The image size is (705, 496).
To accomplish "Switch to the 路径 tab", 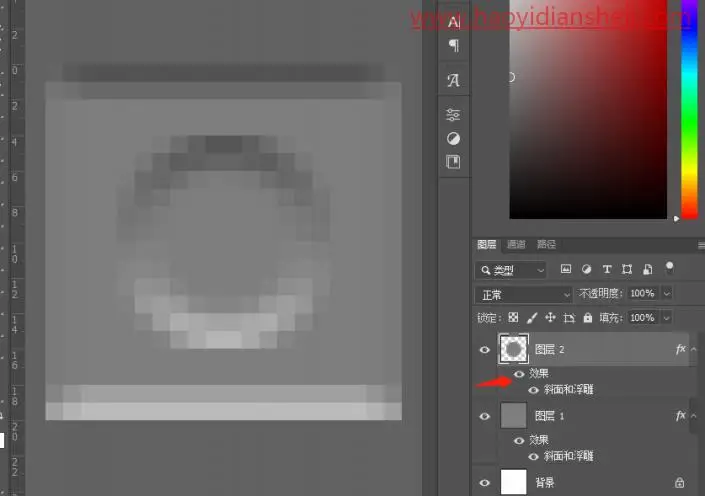I will (546, 244).
